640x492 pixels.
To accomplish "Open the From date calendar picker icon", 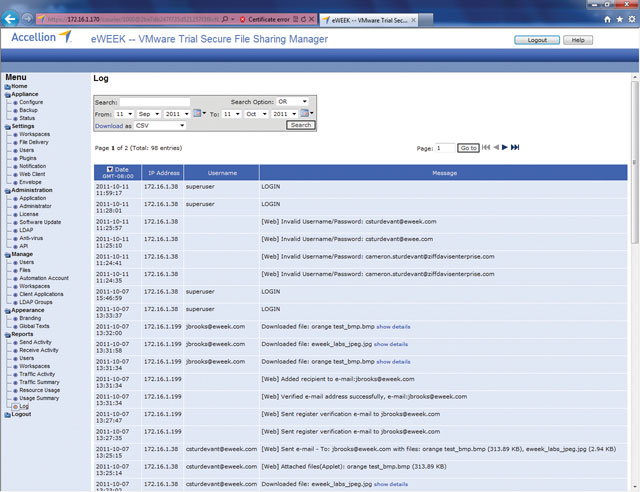I will point(197,113).
